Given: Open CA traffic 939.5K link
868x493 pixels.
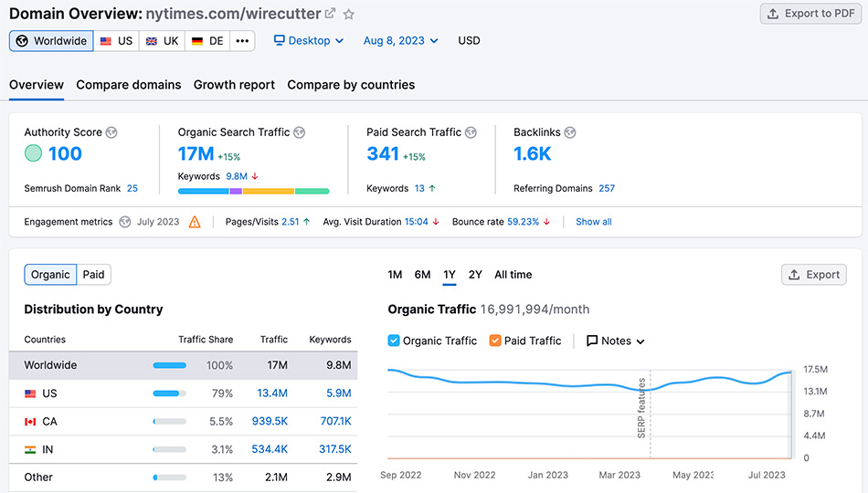Looking at the screenshot, I should 270,421.
